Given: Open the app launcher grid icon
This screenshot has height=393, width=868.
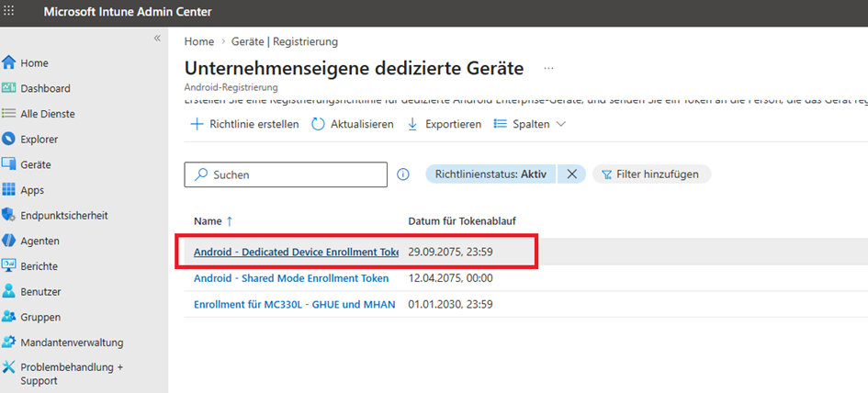Looking at the screenshot, I should click(9, 11).
